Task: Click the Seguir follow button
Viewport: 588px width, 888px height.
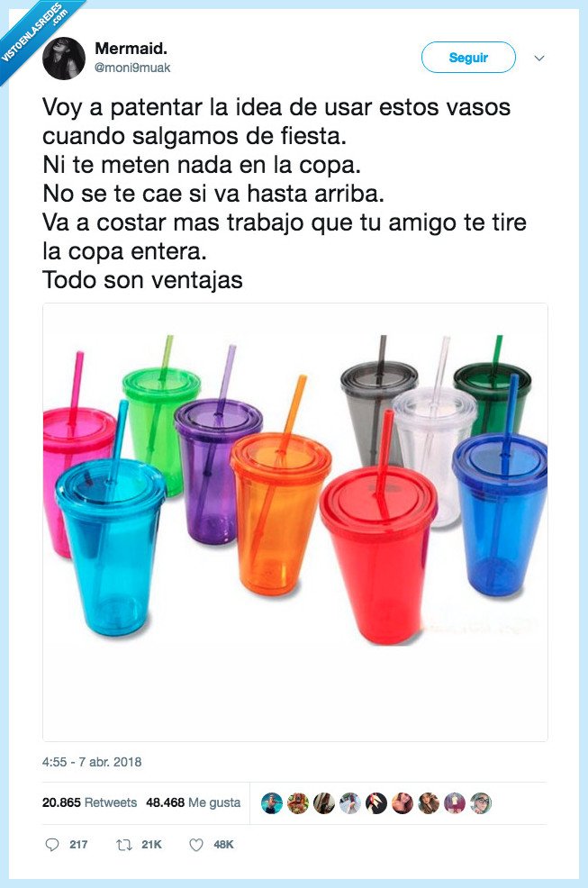Action: [468, 58]
